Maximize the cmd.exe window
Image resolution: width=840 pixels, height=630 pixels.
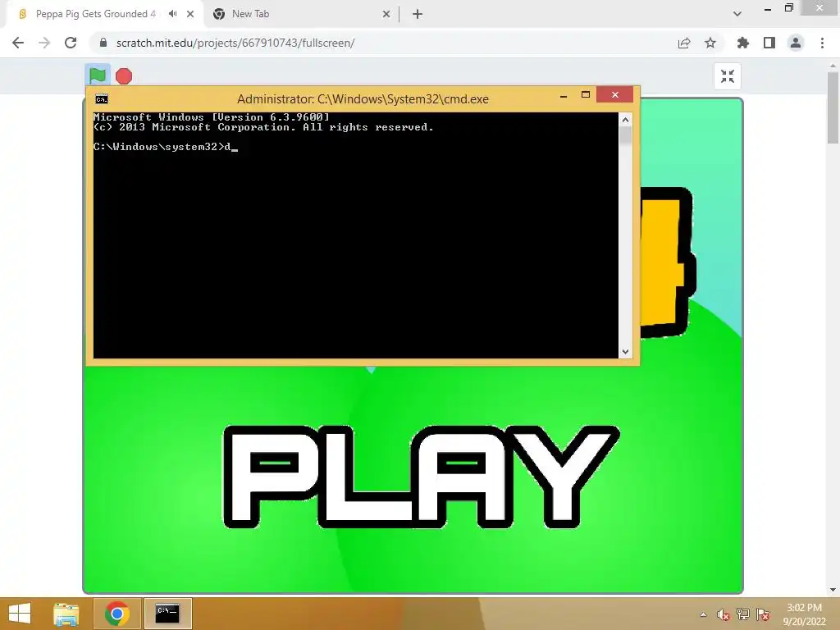click(x=586, y=95)
